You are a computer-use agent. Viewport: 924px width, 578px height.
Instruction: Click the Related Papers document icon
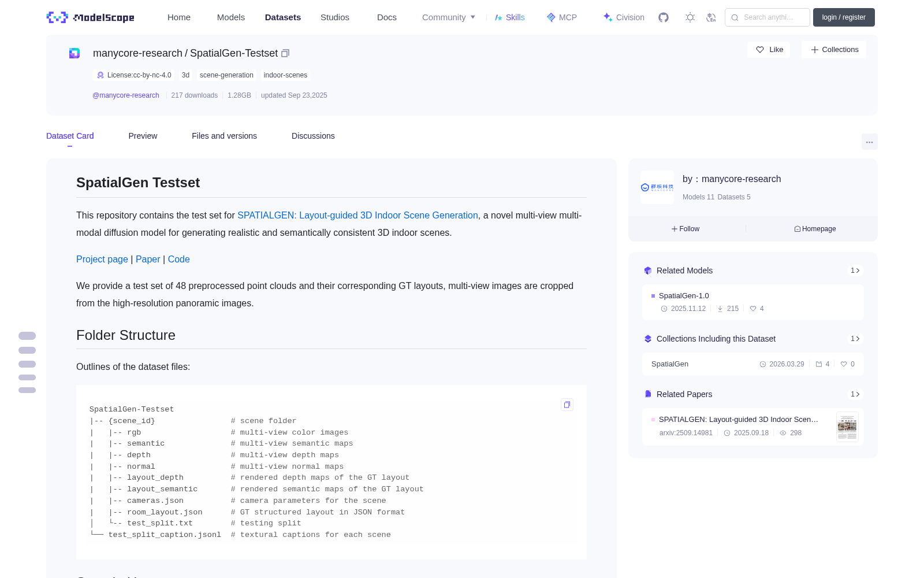coord(648,394)
